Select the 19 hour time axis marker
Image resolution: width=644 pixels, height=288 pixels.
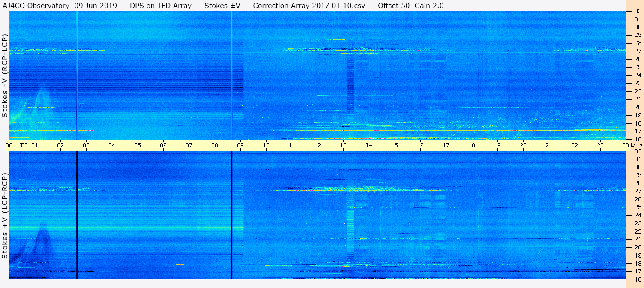click(x=497, y=145)
